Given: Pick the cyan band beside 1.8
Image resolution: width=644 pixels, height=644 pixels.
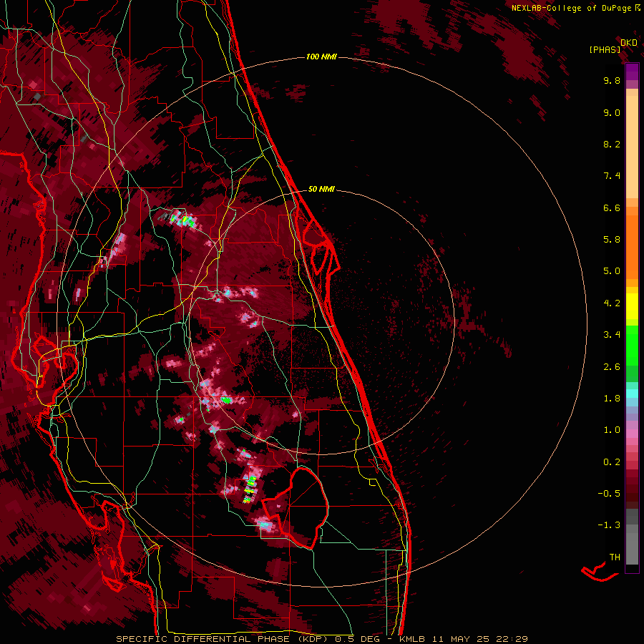Looking at the screenshot, I should tap(632, 394).
